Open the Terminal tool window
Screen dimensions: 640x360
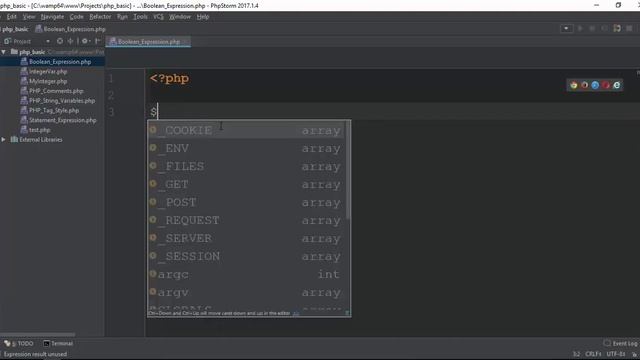(58, 344)
